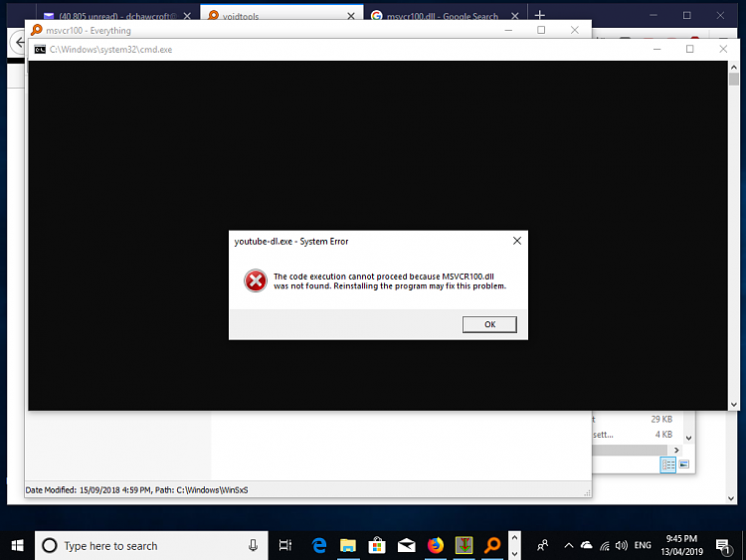Image resolution: width=746 pixels, height=560 pixels.
Task: Minimize the Everything window
Action: (x=508, y=30)
